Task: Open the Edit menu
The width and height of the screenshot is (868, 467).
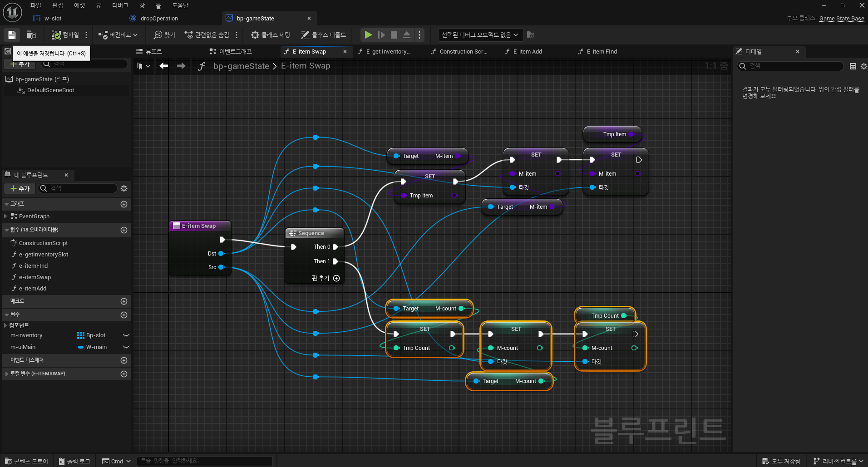Action: pyautogui.click(x=58, y=5)
